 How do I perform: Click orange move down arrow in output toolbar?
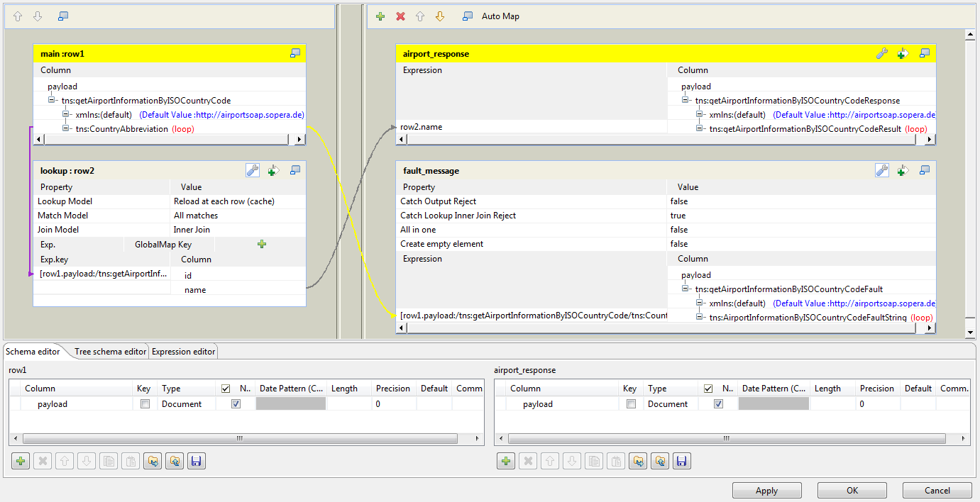440,16
